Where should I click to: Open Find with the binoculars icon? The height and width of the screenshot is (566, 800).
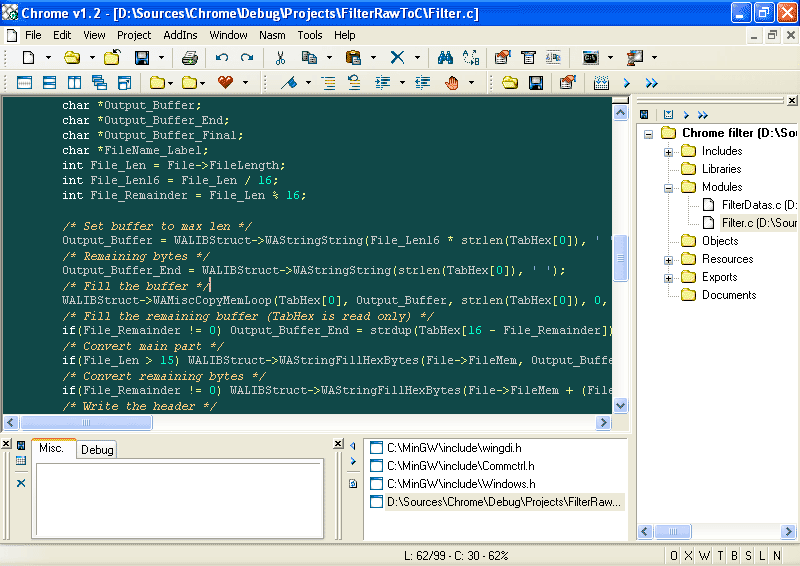coord(445,58)
